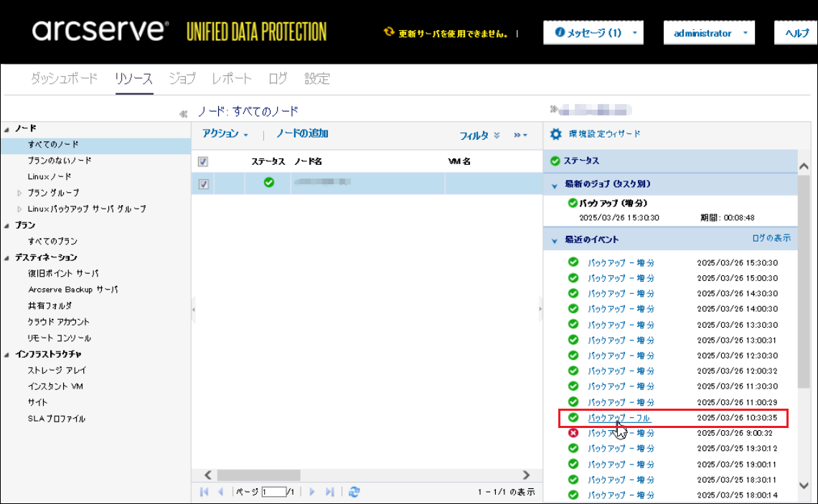Image resolution: width=818 pixels, height=504 pixels.
Task: Click the left splitter collapse handle
Action: [x=193, y=309]
